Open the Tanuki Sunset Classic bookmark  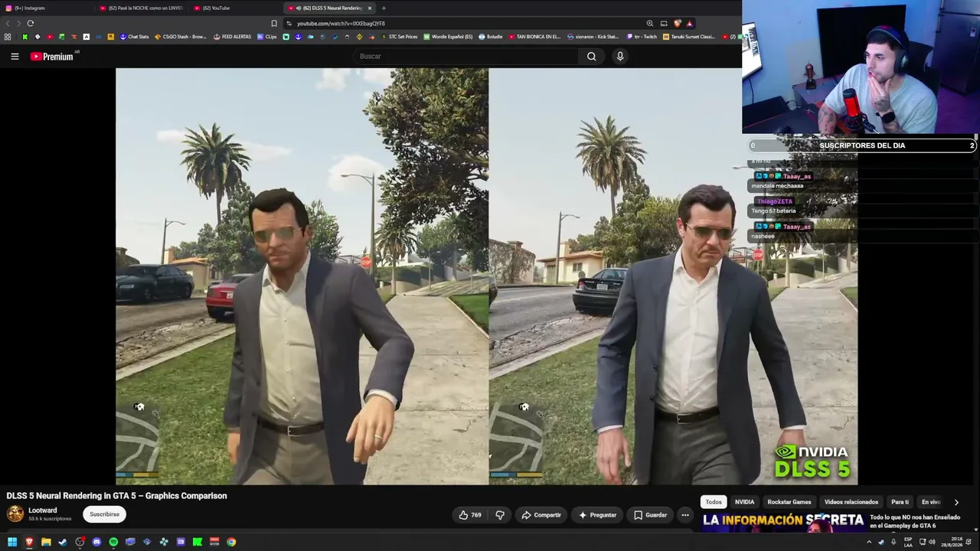click(689, 37)
